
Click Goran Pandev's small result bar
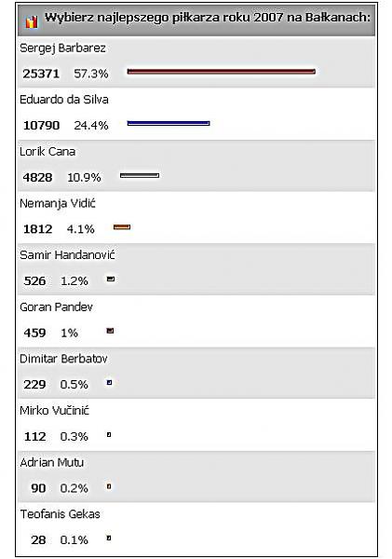click(111, 331)
